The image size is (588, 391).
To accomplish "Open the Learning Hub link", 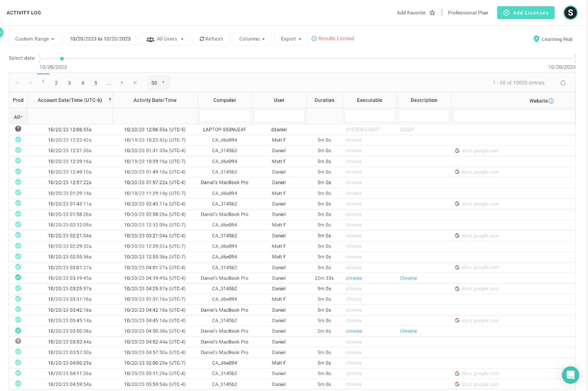I will 557,39.
